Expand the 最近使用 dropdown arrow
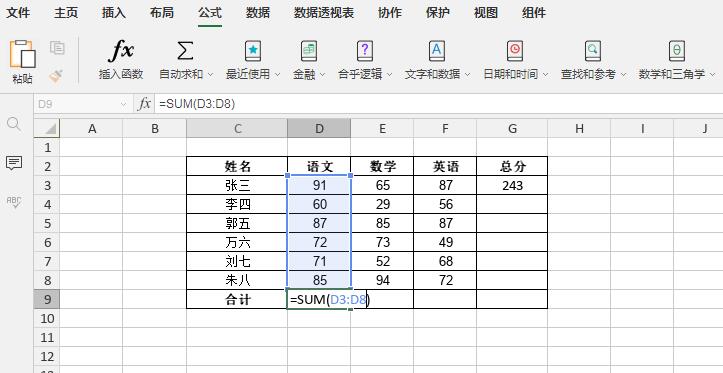This screenshot has height=373, width=723. (x=278, y=74)
